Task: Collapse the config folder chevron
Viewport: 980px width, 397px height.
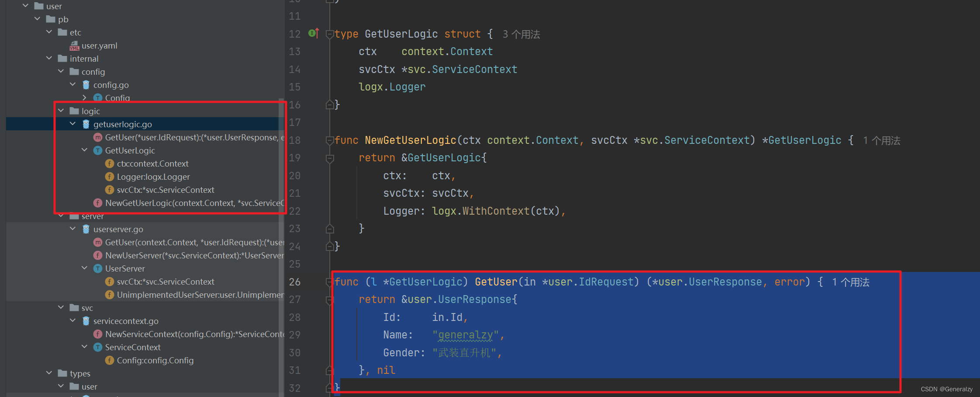Action: tap(61, 71)
